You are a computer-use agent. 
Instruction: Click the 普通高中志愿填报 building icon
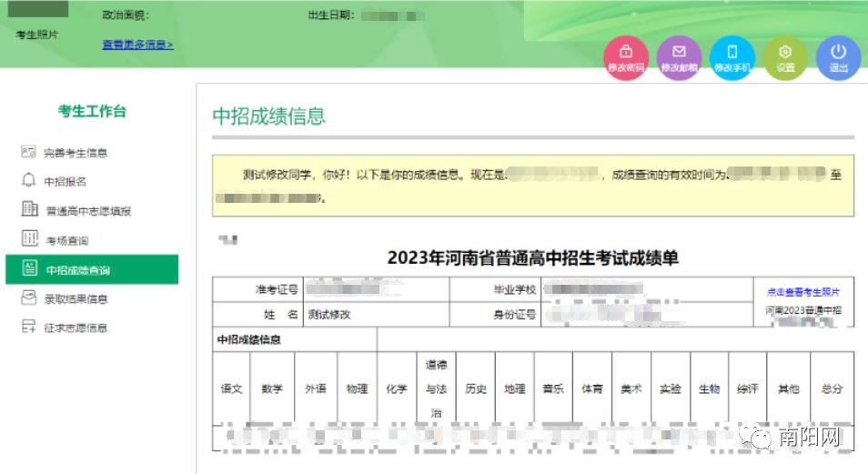(29, 208)
